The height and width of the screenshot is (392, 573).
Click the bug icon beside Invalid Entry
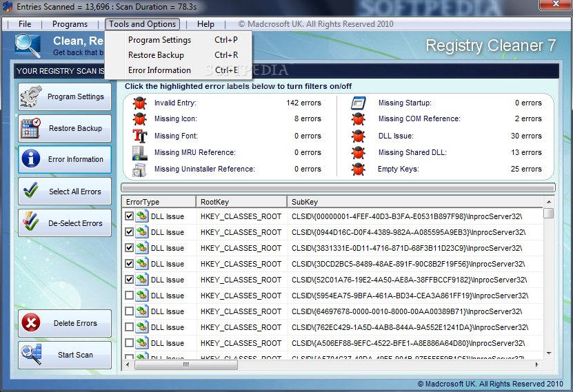point(139,103)
